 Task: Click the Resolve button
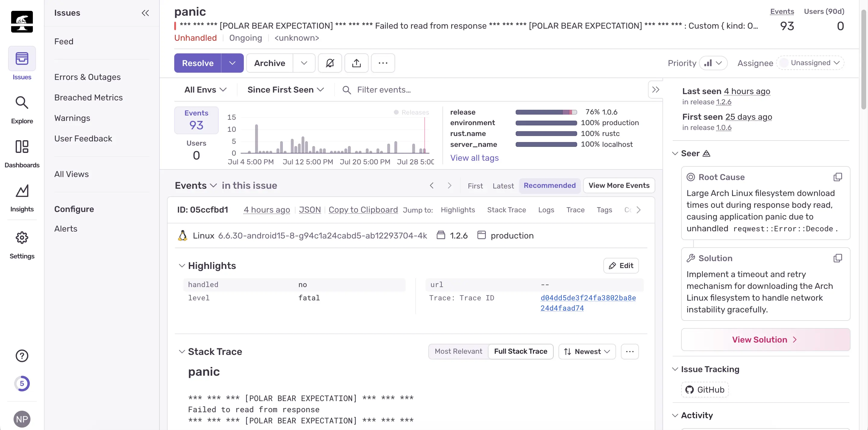coord(197,63)
